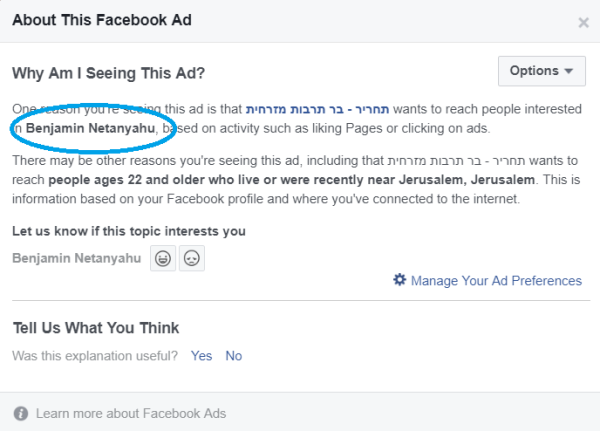Answer No to explanation useful
This screenshot has width=600, height=431.
click(233, 355)
